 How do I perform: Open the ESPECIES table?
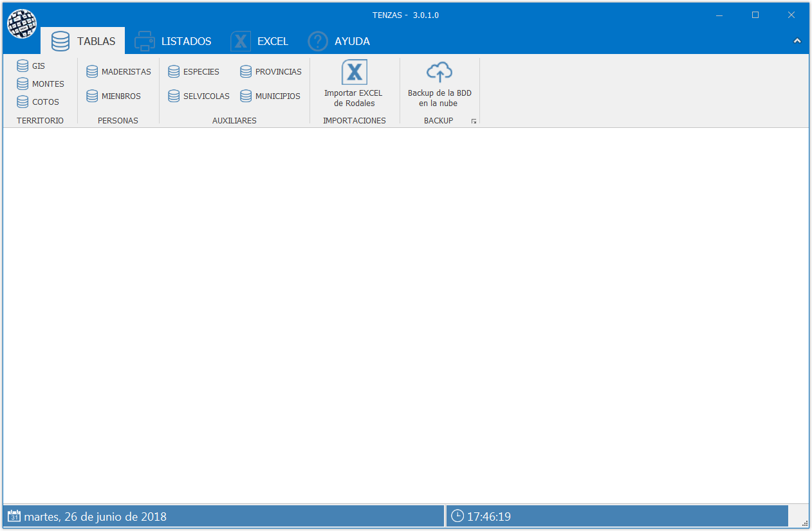click(x=194, y=71)
